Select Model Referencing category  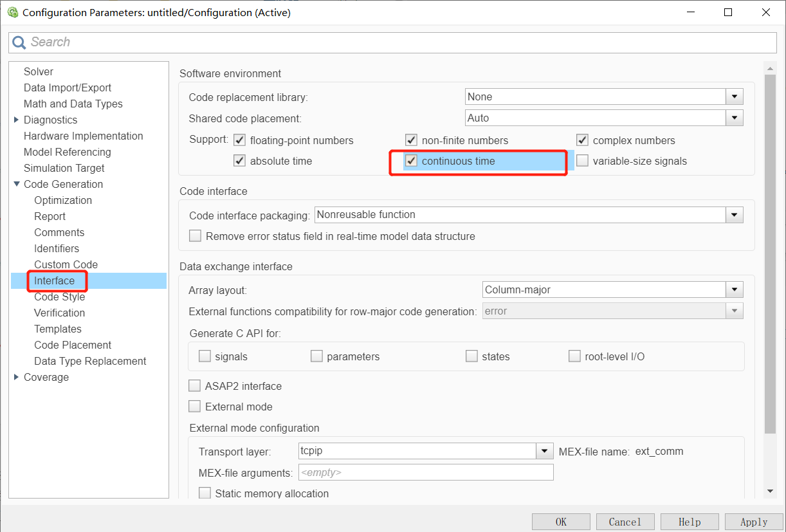(x=68, y=152)
